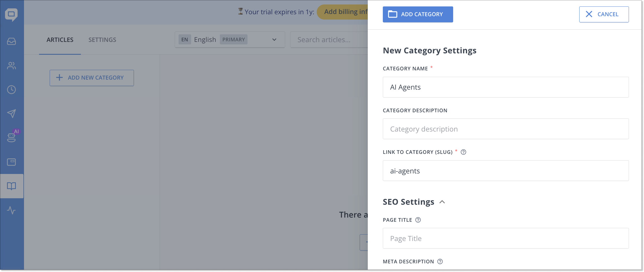Switch to the Settings tab
This screenshot has height=272, width=644.
pos(102,40)
